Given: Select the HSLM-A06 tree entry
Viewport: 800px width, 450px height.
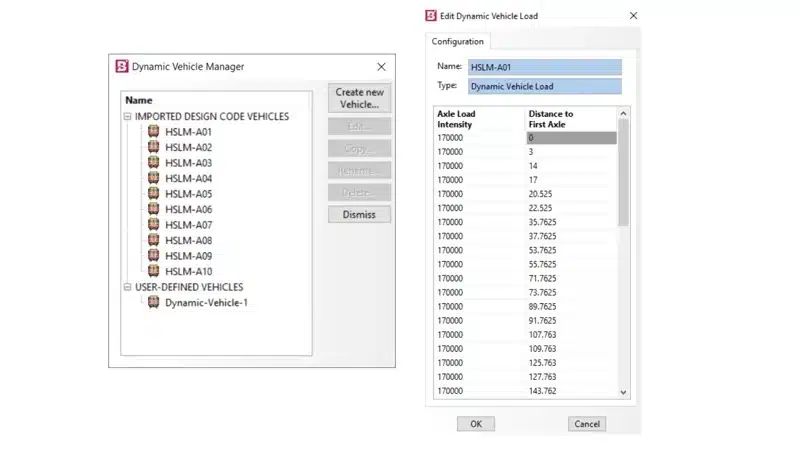Looking at the screenshot, I should 188,210.
